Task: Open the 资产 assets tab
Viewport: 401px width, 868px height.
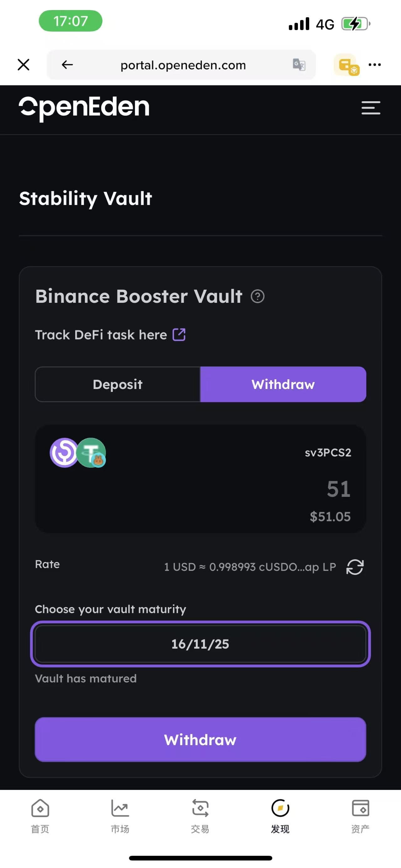Action: pyautogui.click(x=360, y=815)
